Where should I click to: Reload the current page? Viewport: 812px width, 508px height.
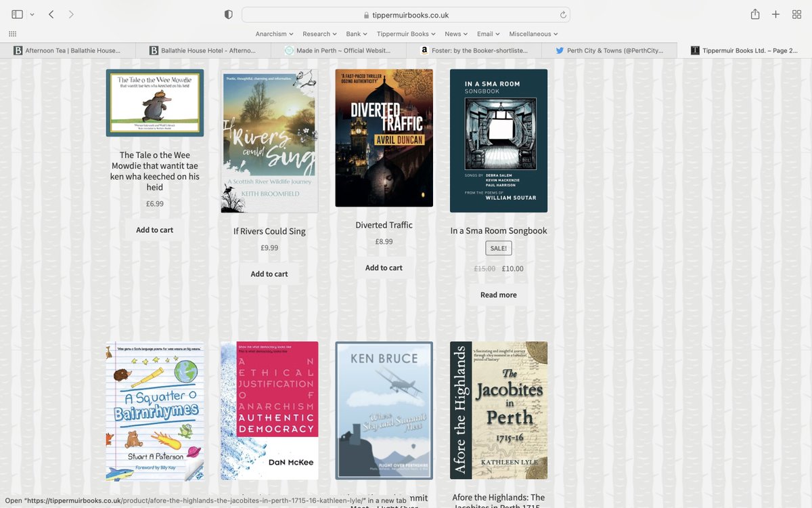[563, 15]
